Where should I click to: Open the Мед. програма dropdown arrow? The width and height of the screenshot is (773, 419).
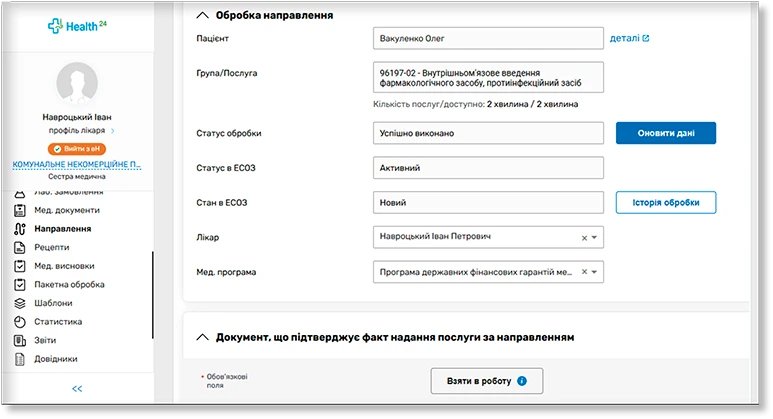595,272
